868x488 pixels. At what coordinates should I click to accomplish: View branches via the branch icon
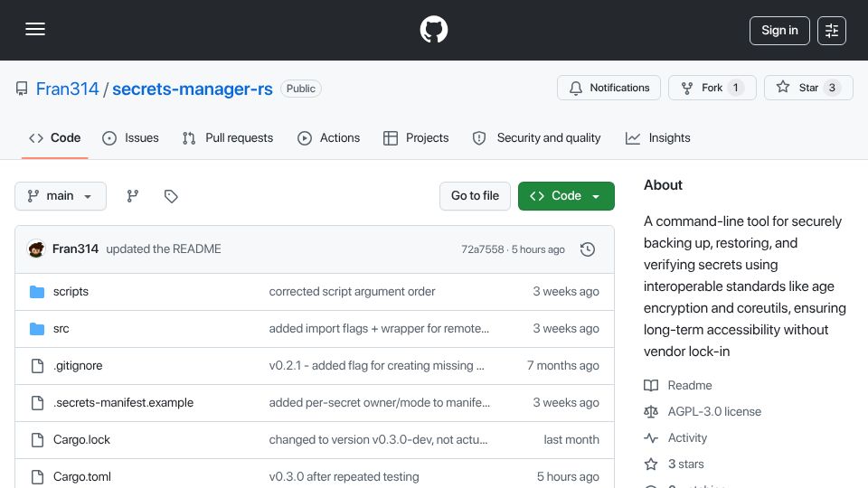(x=132, y=196)
